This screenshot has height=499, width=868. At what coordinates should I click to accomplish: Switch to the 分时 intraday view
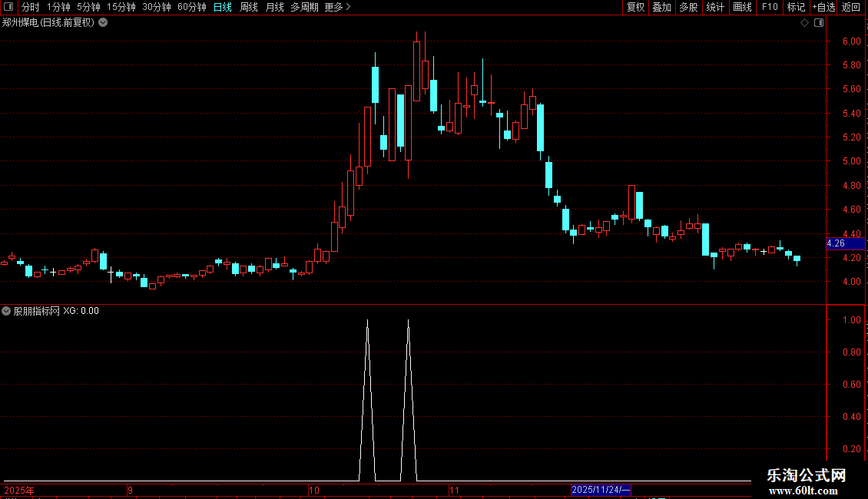(x=30, y=7)
